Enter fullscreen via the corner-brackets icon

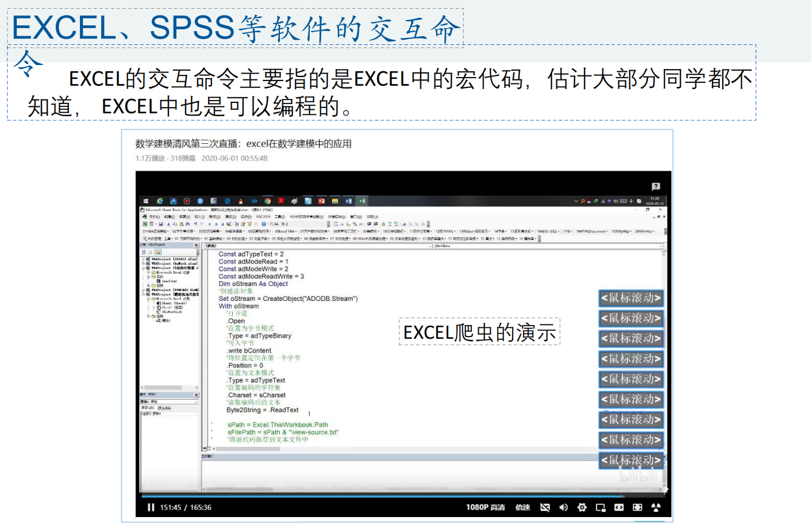pyautogui.click(x=637, y=507)
